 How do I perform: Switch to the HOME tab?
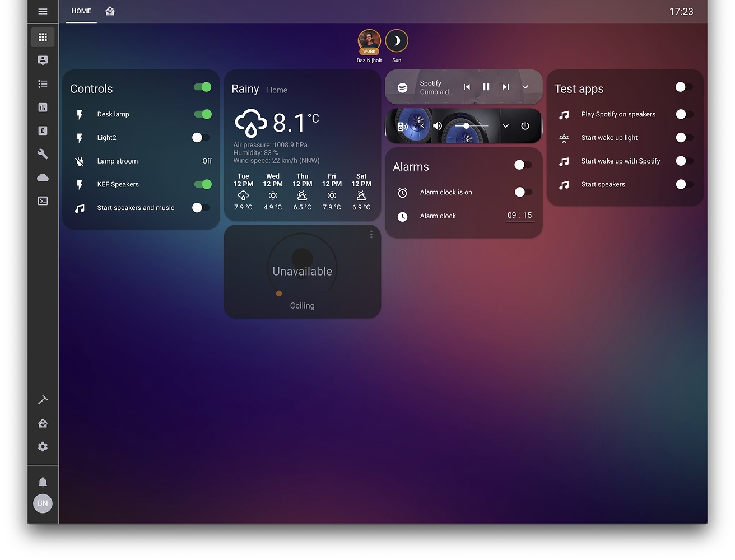81,11
